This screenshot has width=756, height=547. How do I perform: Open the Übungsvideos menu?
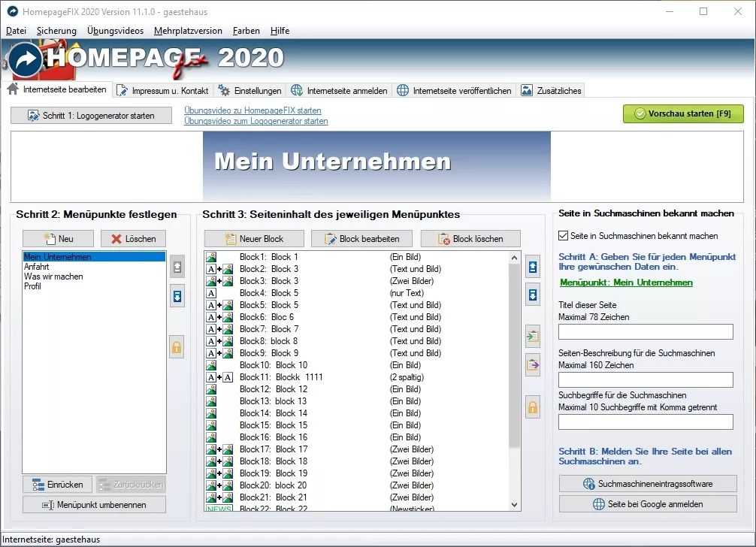(x=115, y=31)
